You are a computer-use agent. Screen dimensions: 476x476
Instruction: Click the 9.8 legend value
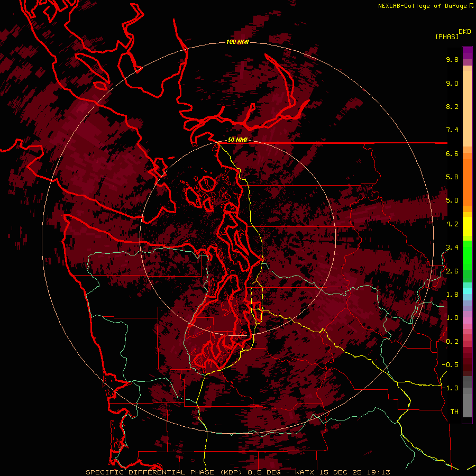452,60
